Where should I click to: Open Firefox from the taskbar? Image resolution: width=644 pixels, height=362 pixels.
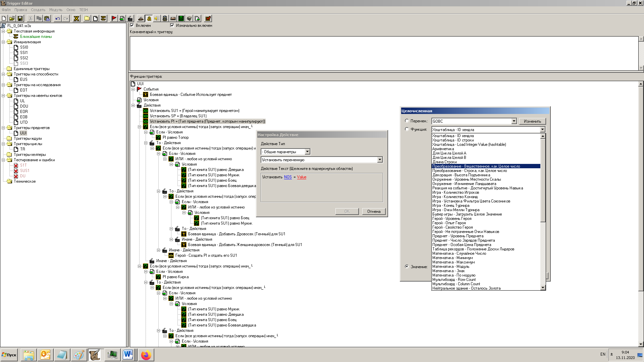146,355
